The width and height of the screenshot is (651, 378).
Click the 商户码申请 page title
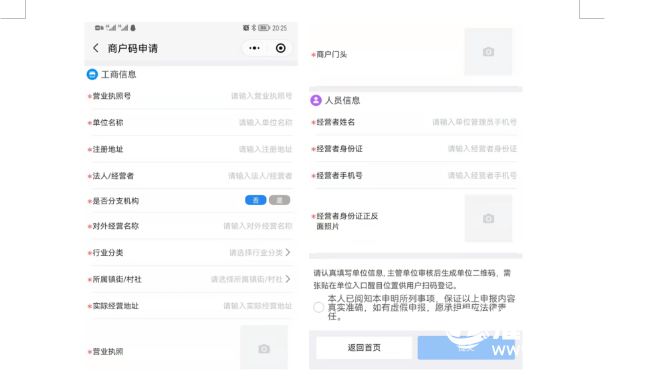click(x=133, y=48)
